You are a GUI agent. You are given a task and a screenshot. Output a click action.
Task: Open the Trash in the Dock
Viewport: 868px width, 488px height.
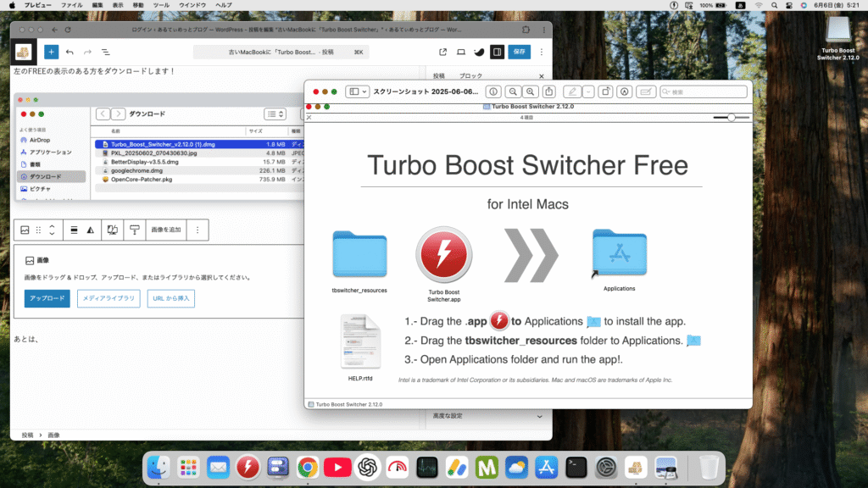(x=709, y=468)
